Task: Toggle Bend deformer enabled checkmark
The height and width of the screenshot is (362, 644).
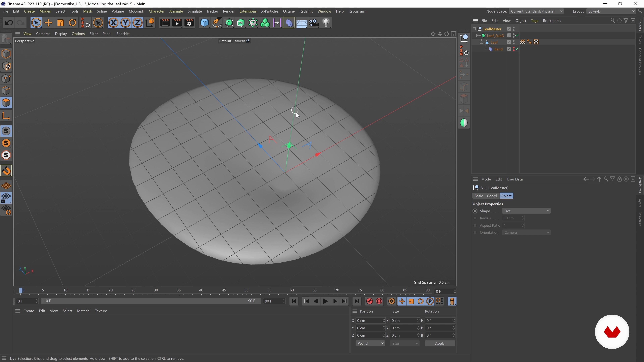Action: [517, 49]
